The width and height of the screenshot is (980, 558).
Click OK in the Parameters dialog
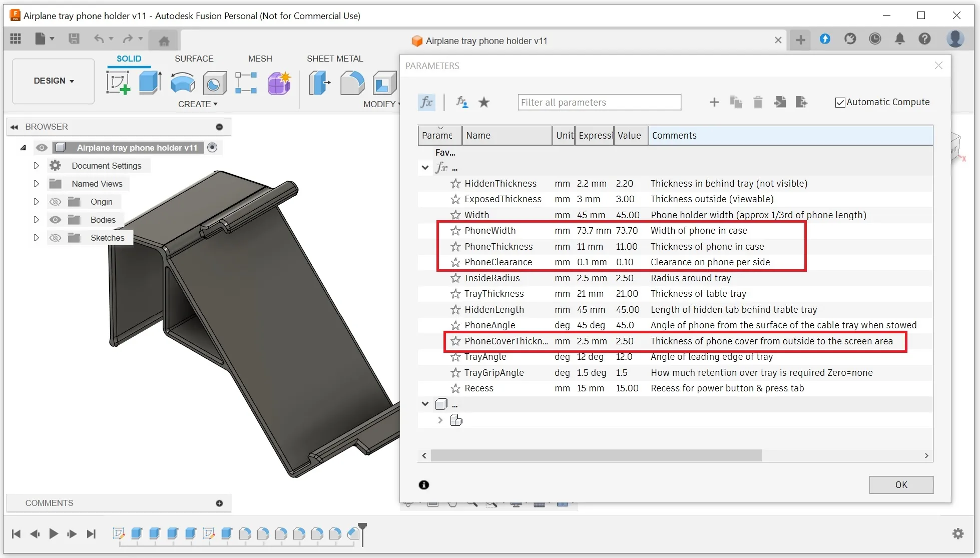coord(901,484)
